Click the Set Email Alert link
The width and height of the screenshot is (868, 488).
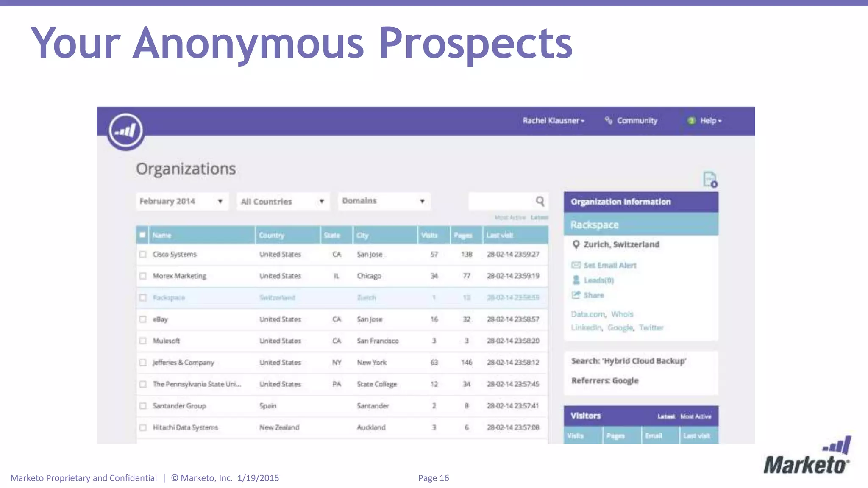pyautogui.click(x=610, y=265)
